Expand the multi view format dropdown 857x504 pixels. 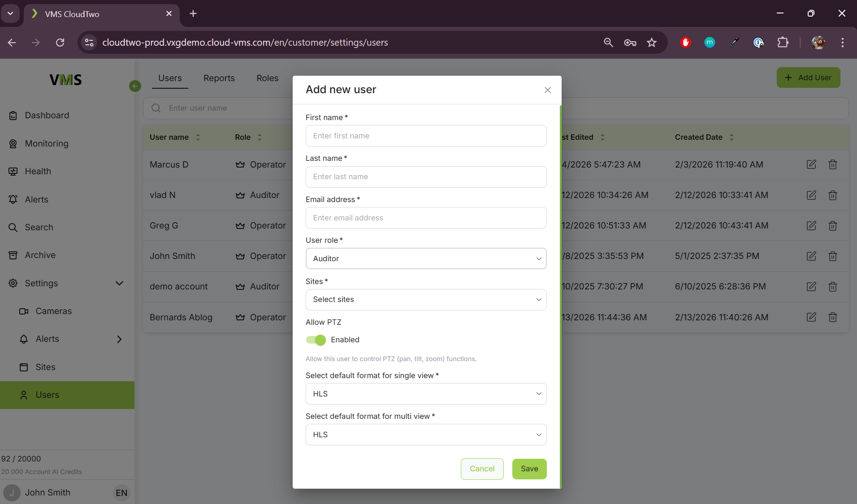click(x=426, y=435)
